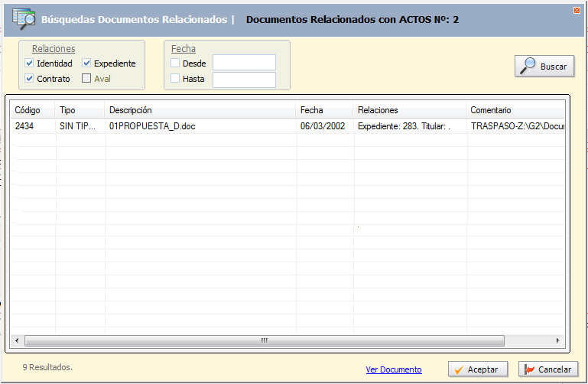Open the Ver Documento link

pyautogui.click(x=393, y=370)
